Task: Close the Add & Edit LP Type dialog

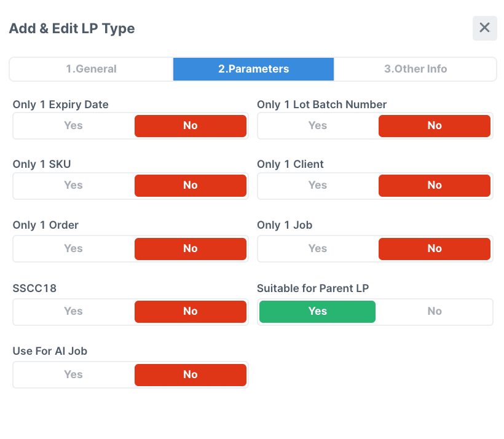Action: click(x=484, y=28)
